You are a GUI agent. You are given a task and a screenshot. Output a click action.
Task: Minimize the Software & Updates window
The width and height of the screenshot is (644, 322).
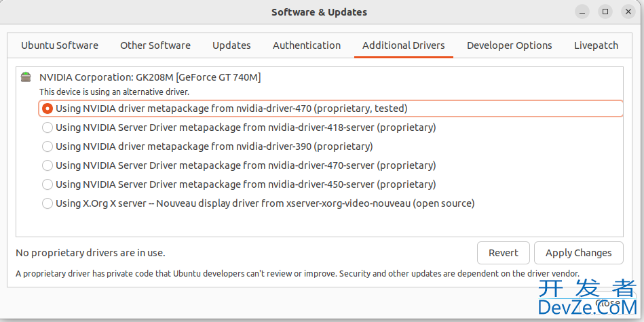pyautogui.click(x=582, y=12)
